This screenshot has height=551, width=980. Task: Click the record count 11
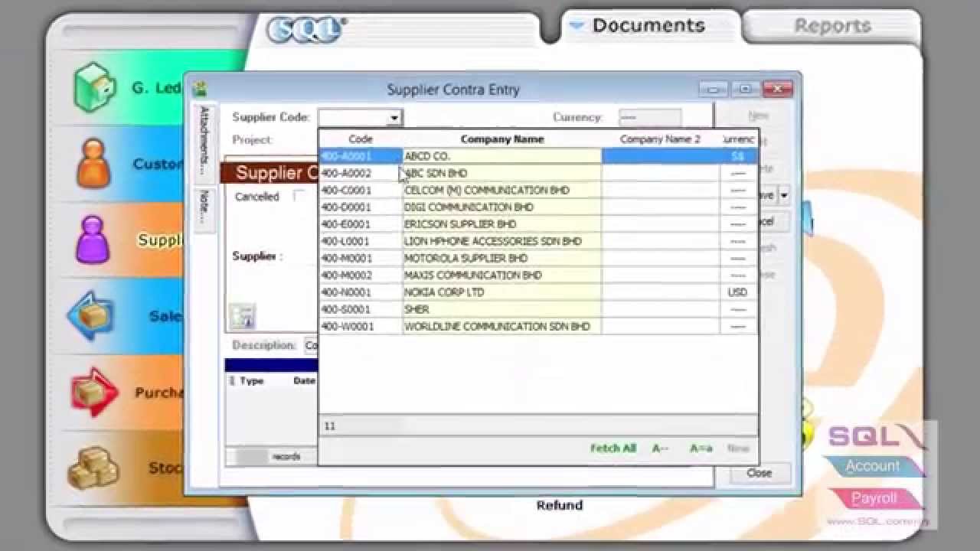point(330,426)
